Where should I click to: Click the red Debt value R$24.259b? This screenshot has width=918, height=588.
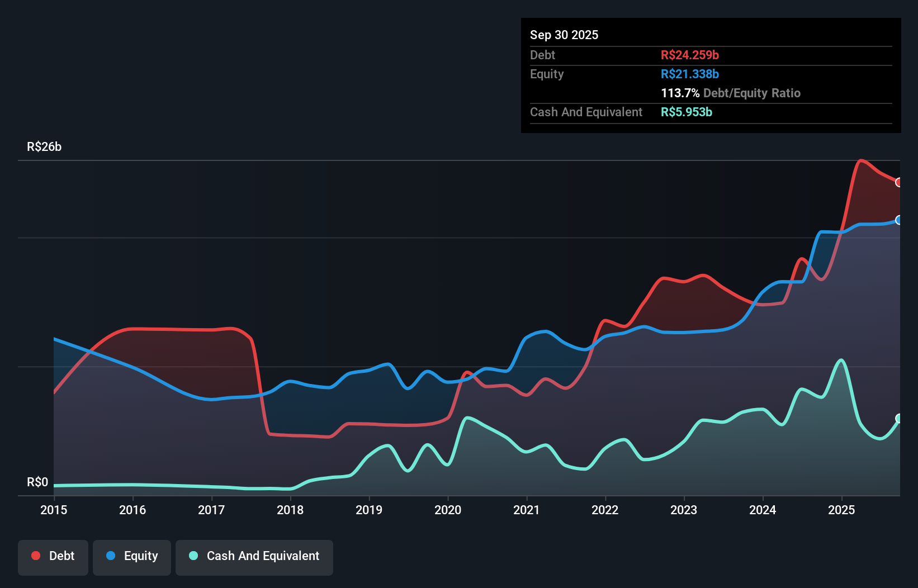point(690,55)
